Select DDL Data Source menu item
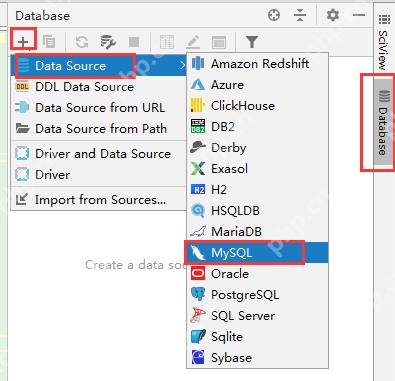This screenshot has width=395, height=381. pyautogui.click(x=99, y=87)
